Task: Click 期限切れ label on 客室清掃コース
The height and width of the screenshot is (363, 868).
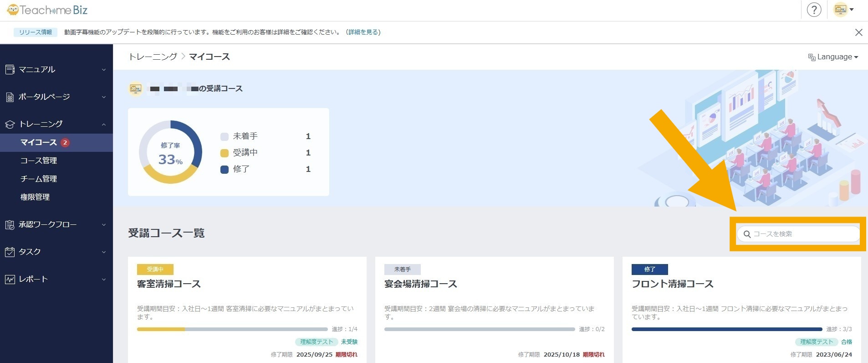Action: coord(347,354)
